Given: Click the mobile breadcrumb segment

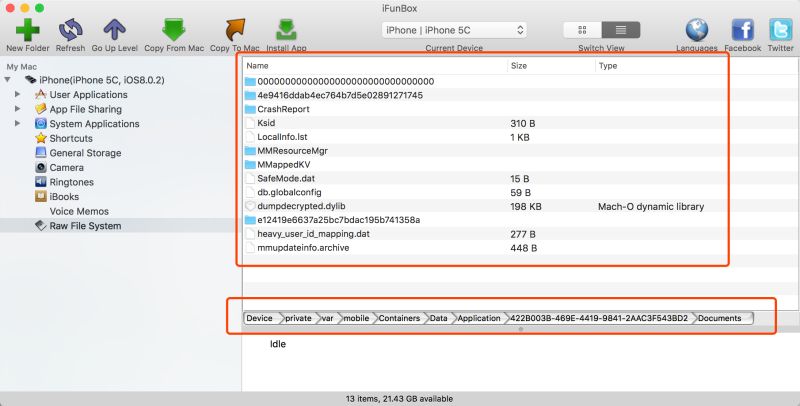Looking at the screenshot, I should tap(356, 318).
